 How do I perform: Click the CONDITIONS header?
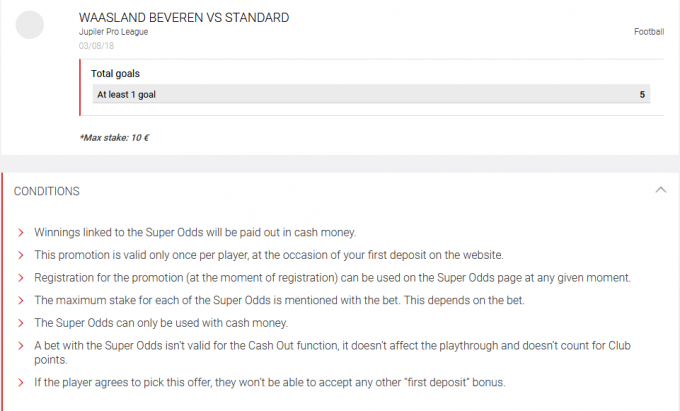[46, 191]
